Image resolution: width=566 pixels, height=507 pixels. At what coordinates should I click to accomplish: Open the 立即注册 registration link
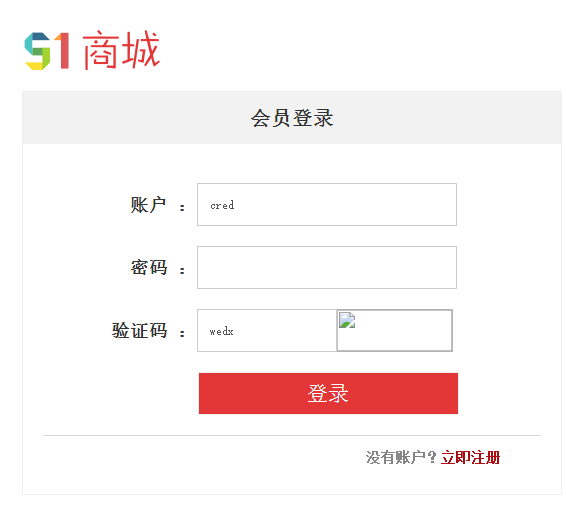point(470,458)
